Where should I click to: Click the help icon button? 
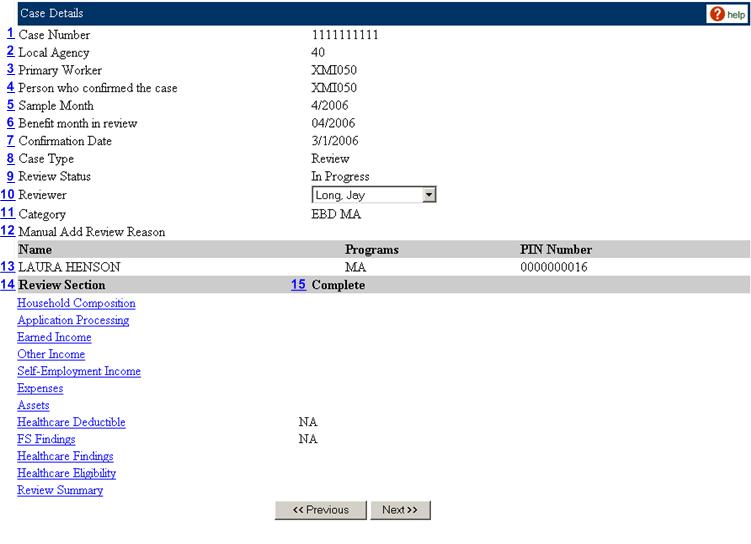click(727, 14)
